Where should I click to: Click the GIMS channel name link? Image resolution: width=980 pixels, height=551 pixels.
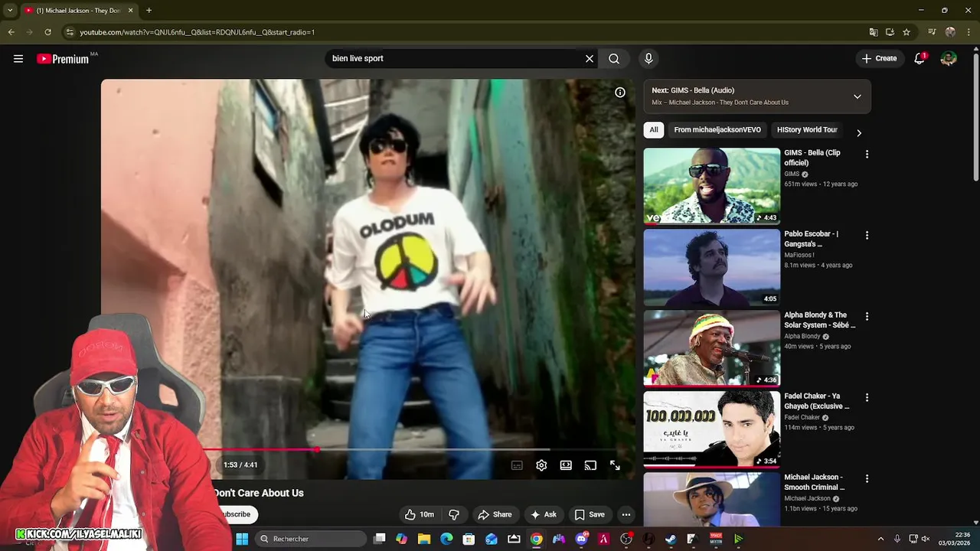point(792,174)
